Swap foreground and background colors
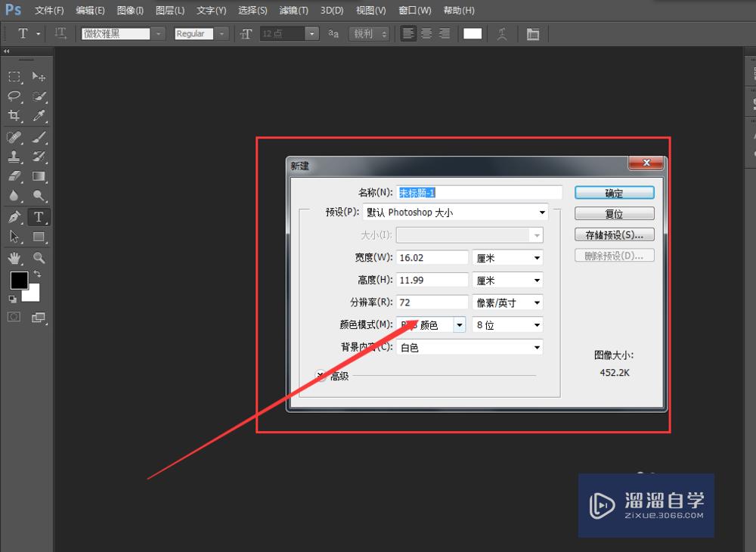This screenshot has width=756, height=552. coord(37,274)
